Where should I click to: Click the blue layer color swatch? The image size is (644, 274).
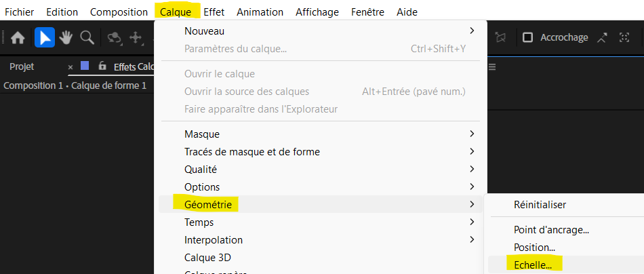85,66
